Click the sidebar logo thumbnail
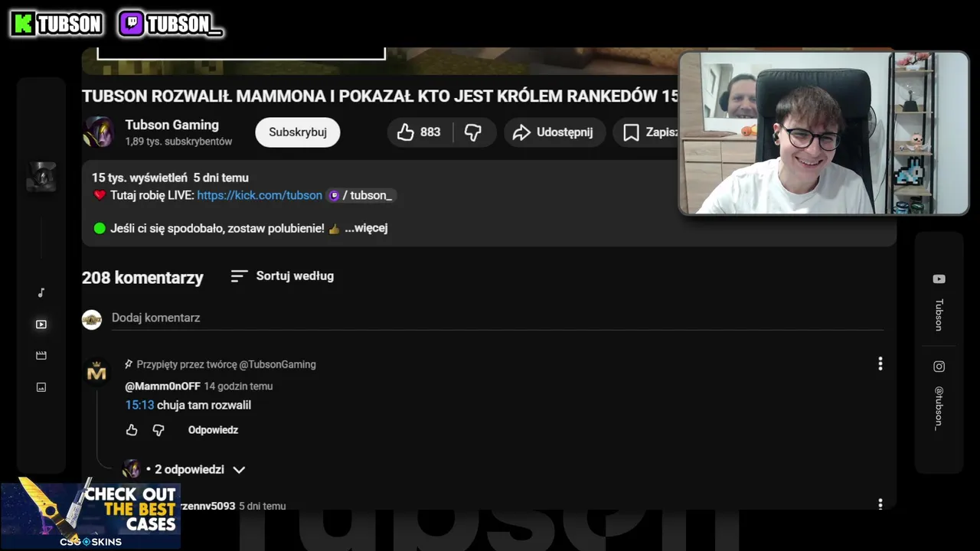Viewport: 980px width, 551px height. coord(41,177)
